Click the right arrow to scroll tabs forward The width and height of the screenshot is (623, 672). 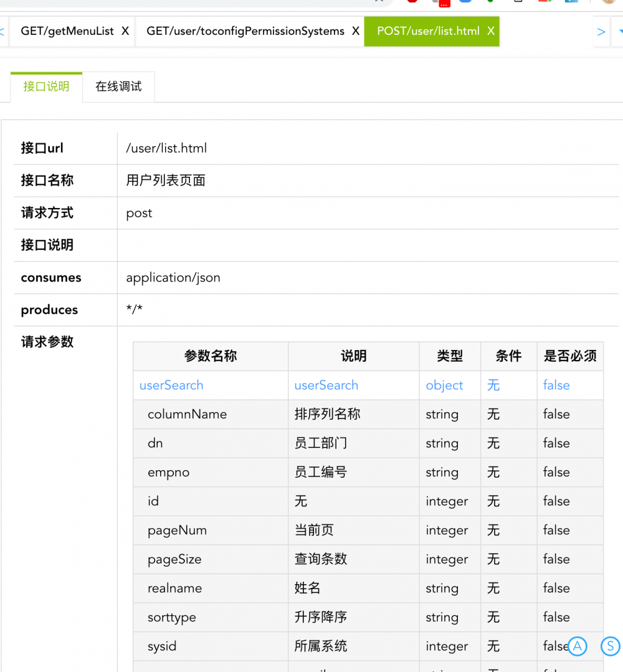(x=600, y=31)
